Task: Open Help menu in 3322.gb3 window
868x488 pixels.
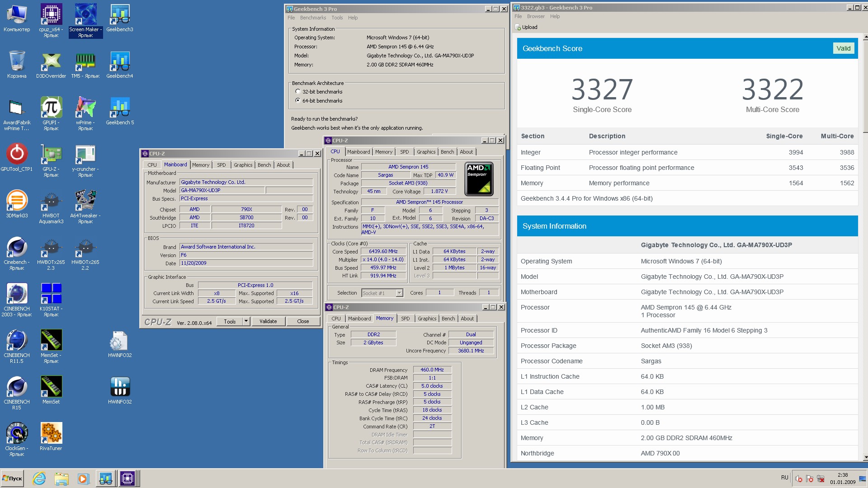Action: (x=555, y=16)
